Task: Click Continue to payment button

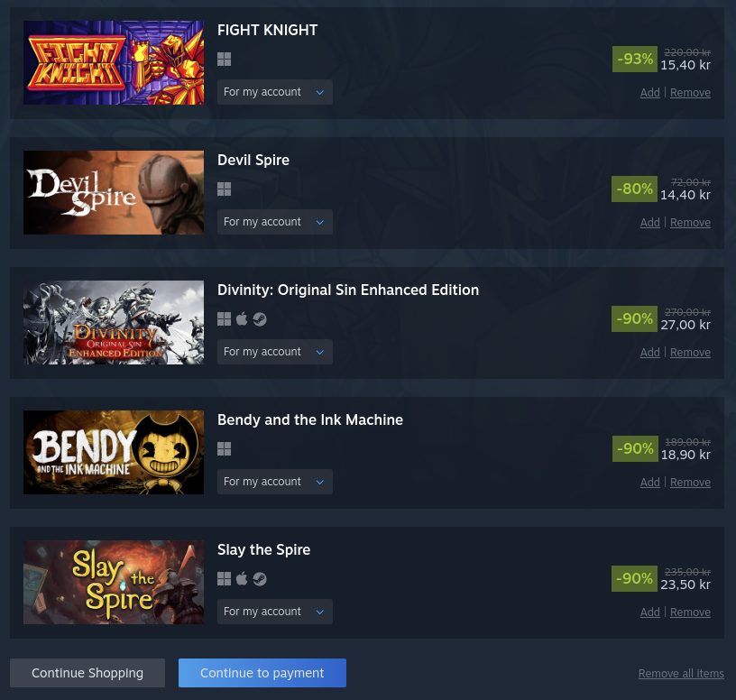Action: pos(262,673)
